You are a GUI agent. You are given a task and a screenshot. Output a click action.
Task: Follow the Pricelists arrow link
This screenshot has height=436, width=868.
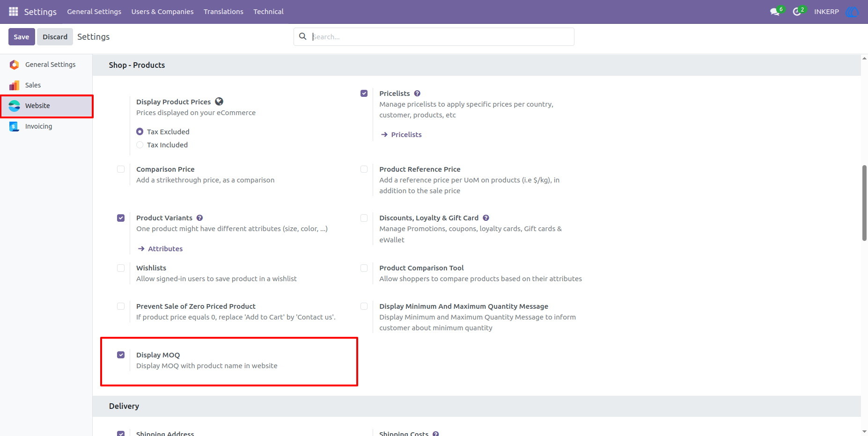click(x=401, y=135)
